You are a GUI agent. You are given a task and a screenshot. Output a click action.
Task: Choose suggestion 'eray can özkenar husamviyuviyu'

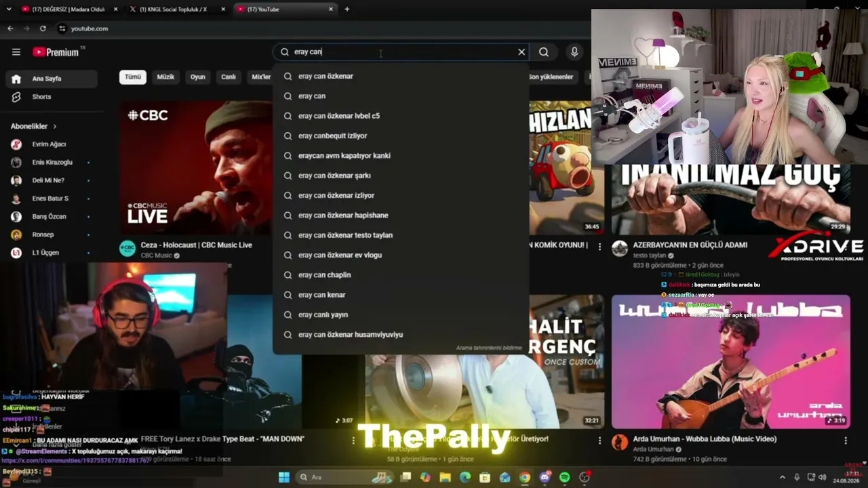pyautogui.click(x=401, y=334)
